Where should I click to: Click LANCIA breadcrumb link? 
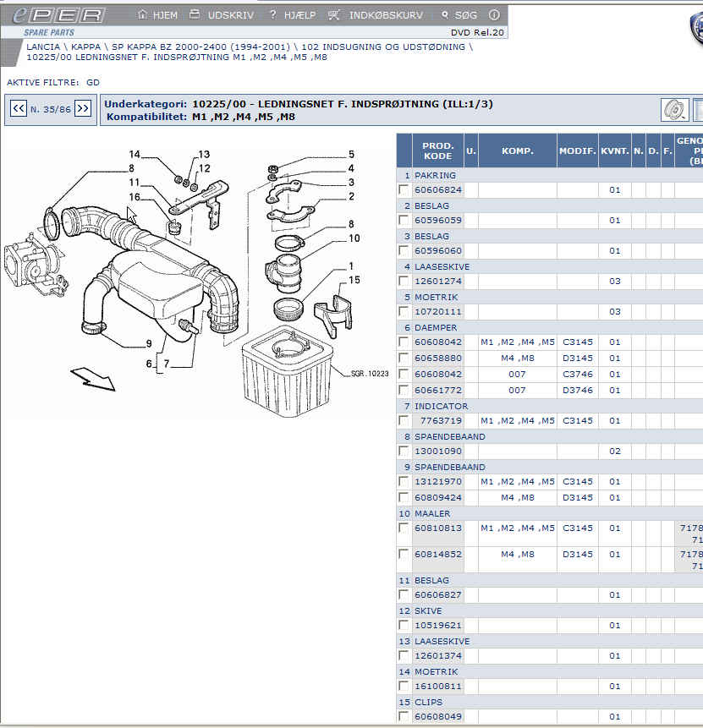coord(43,47)
